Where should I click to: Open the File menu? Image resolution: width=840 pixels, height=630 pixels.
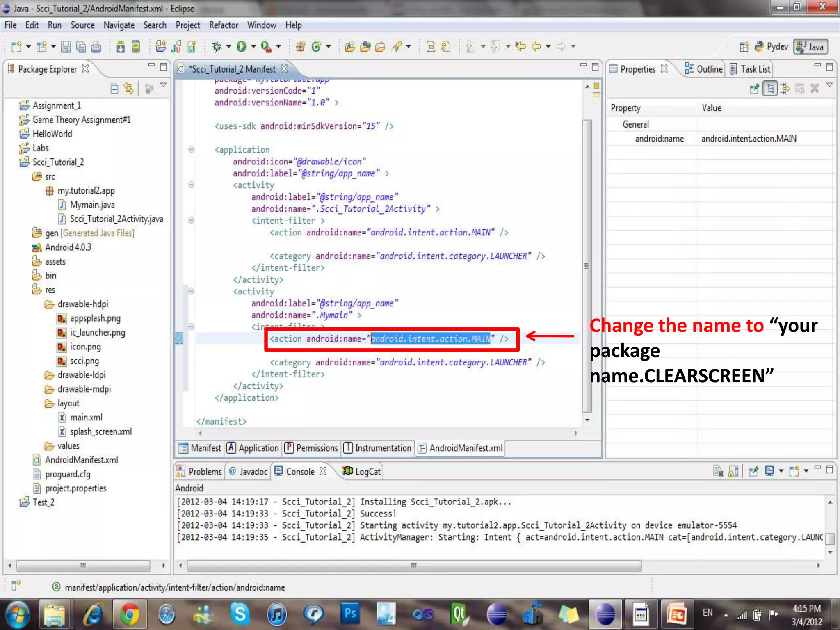10,25
